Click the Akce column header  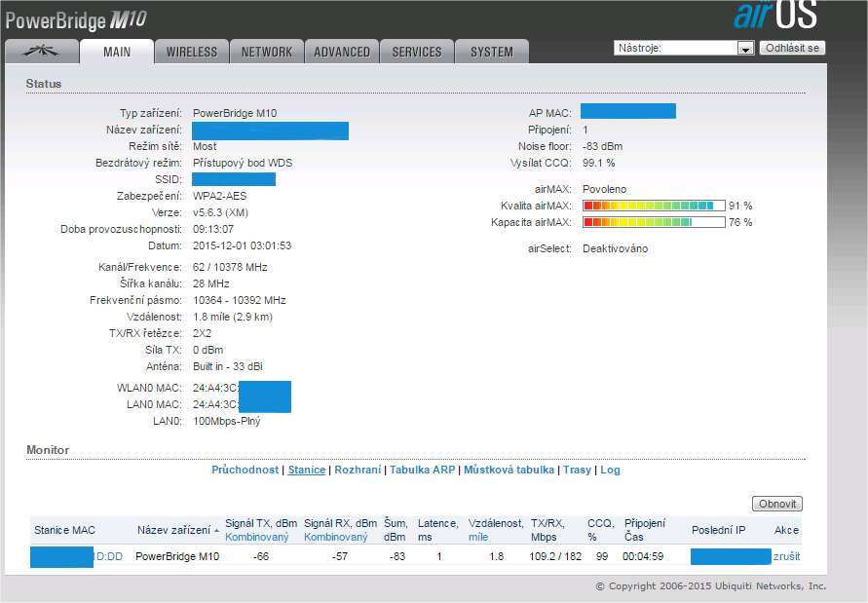pos(786,530)
